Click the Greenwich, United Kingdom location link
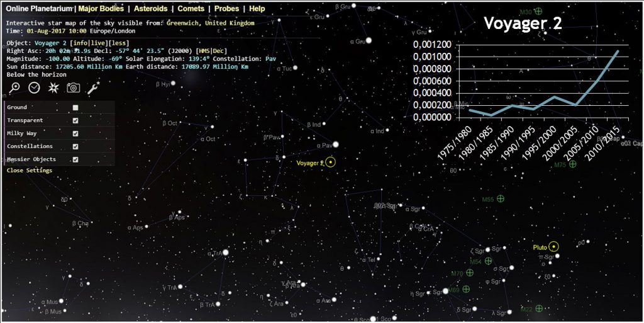Screen dimensions: 644x323 tap(211, 23)
